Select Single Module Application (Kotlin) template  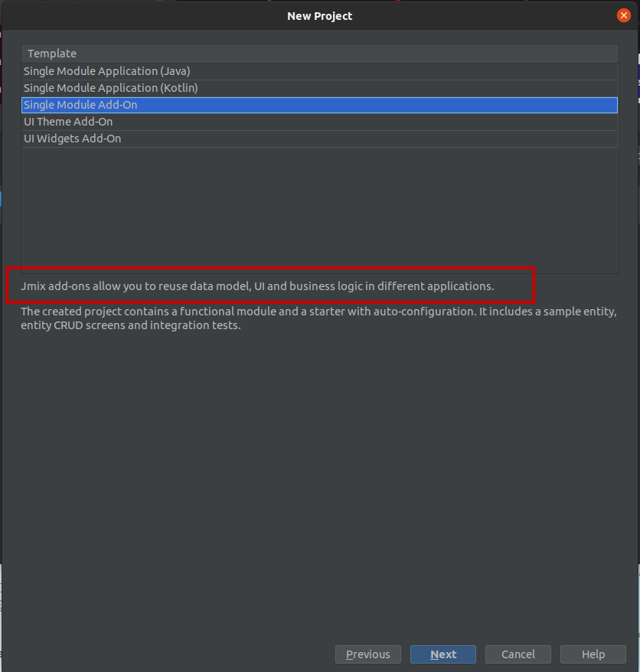(x=320, y=88)
